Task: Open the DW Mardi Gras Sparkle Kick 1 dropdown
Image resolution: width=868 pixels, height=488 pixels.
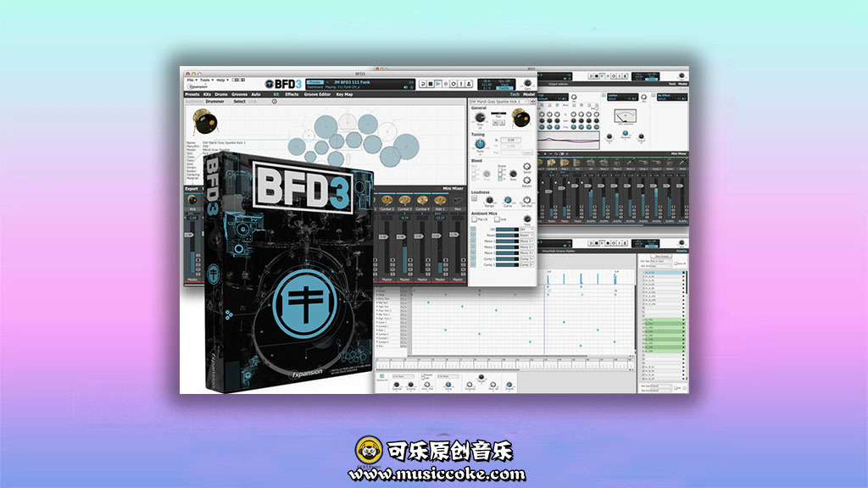Action: pyautogui.click(x=500, y=102)
